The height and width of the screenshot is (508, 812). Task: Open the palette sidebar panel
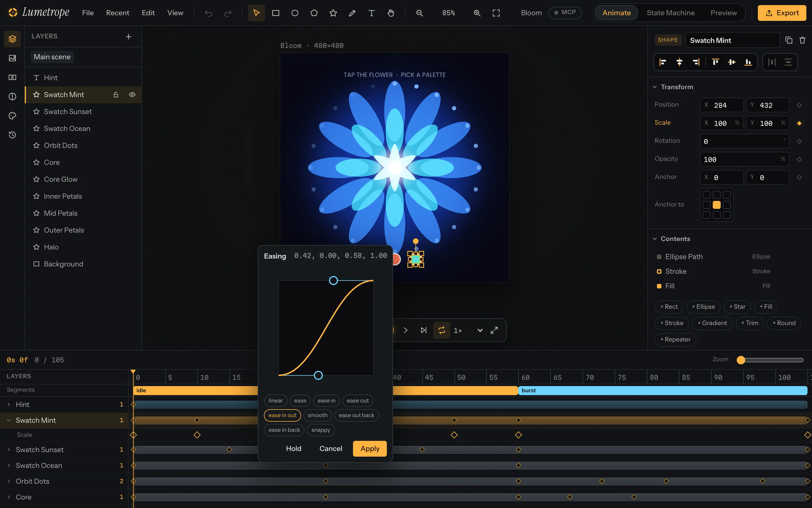click(12, 116)
